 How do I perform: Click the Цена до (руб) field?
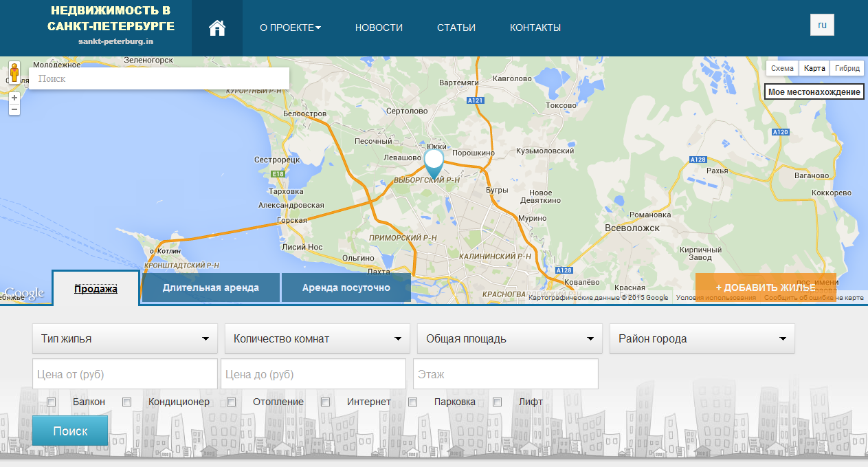click(x=313, y=374)
